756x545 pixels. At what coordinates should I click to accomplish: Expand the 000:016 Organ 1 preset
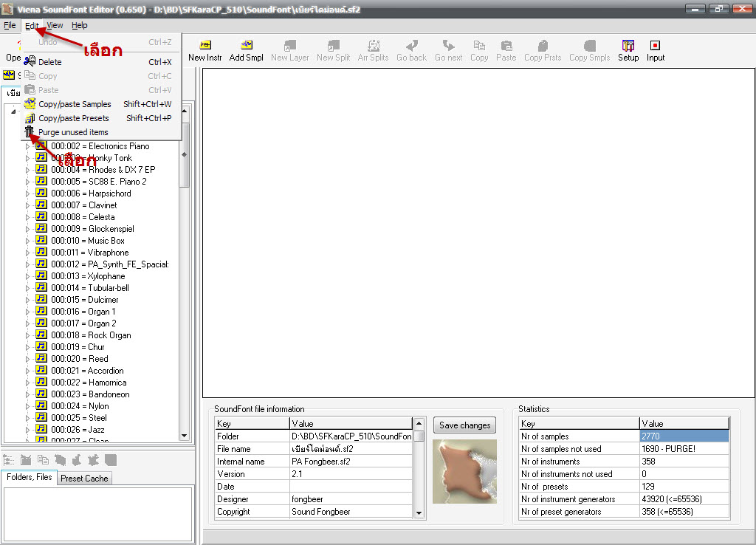28,312
